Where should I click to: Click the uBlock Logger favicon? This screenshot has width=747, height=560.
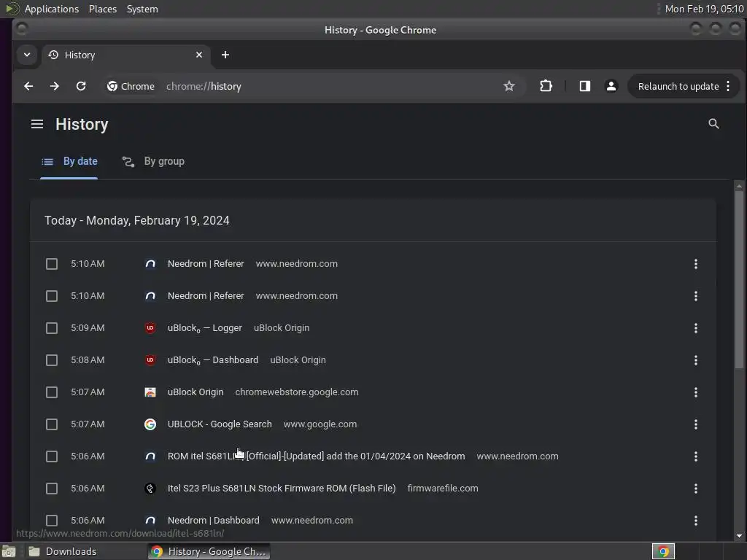(x=150, y=327)
